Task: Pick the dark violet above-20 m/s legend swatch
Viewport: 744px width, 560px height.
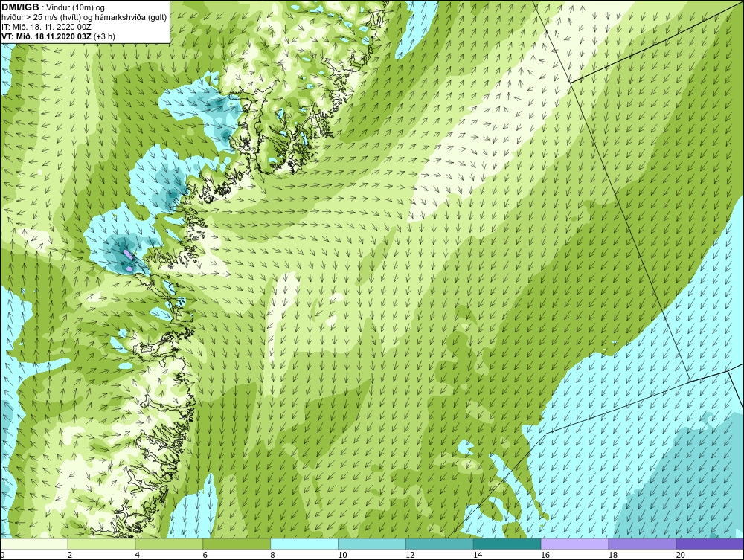Action: click(709, 544)
